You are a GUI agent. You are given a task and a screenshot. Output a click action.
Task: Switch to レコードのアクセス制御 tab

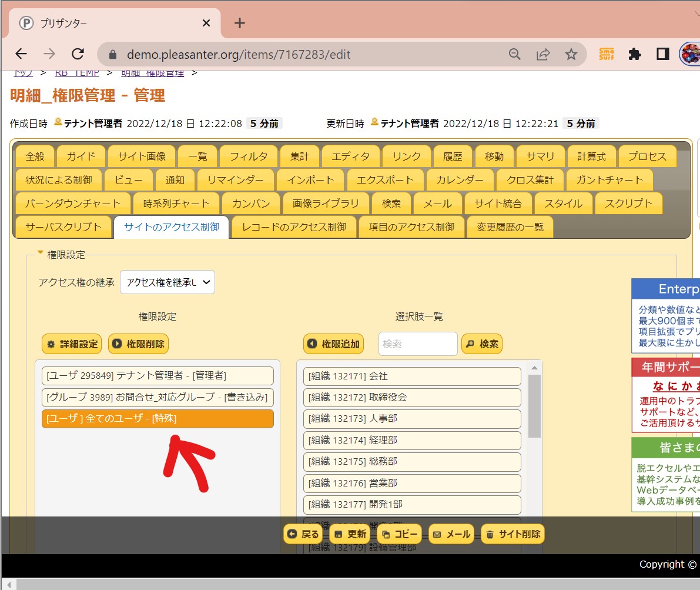click(294, 227)
